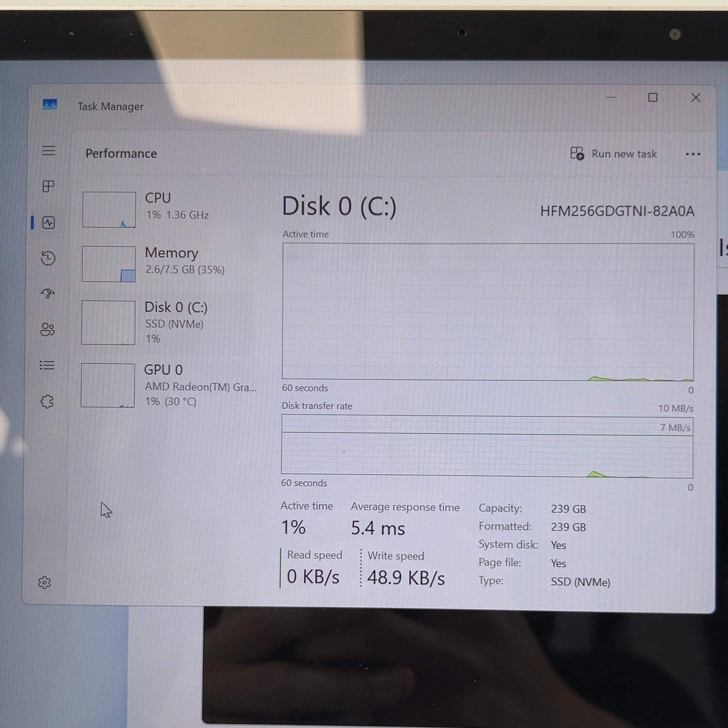Click the 10 MB/s scale label
This screenshot has height=728, width=728.
pos(676,408)
